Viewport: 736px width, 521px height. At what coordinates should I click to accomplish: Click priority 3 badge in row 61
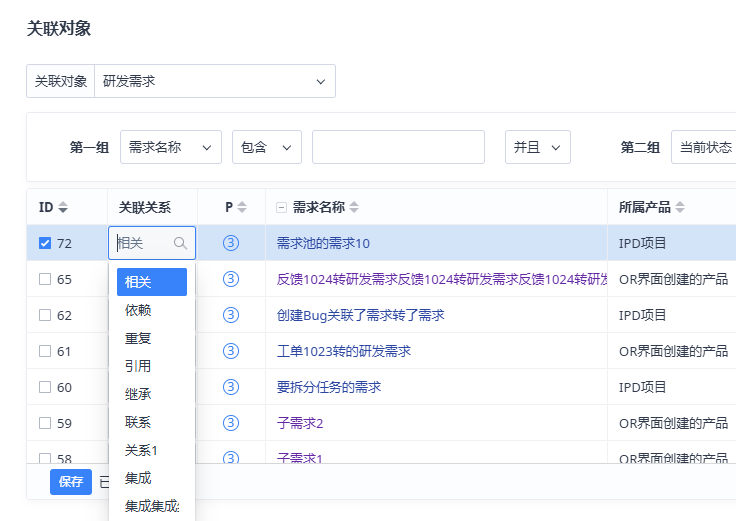(x=231, y=351)
